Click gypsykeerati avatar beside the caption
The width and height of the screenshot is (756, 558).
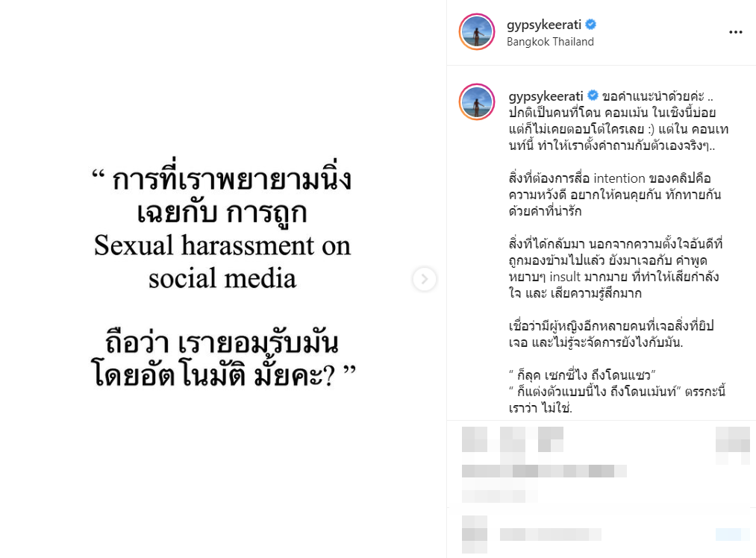477,101
